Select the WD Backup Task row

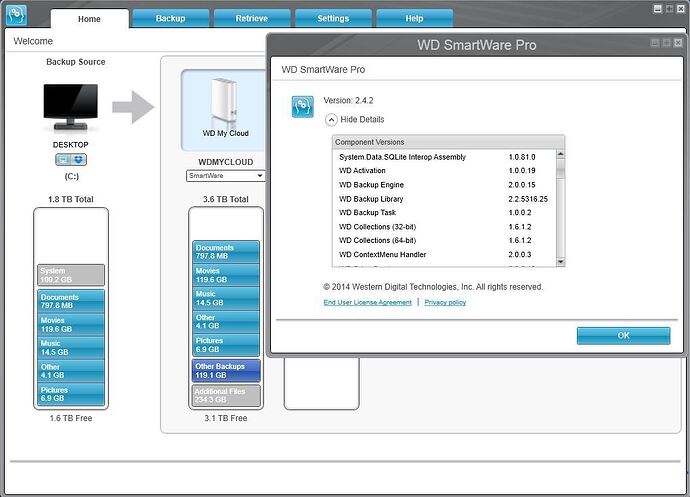(444, 213)
